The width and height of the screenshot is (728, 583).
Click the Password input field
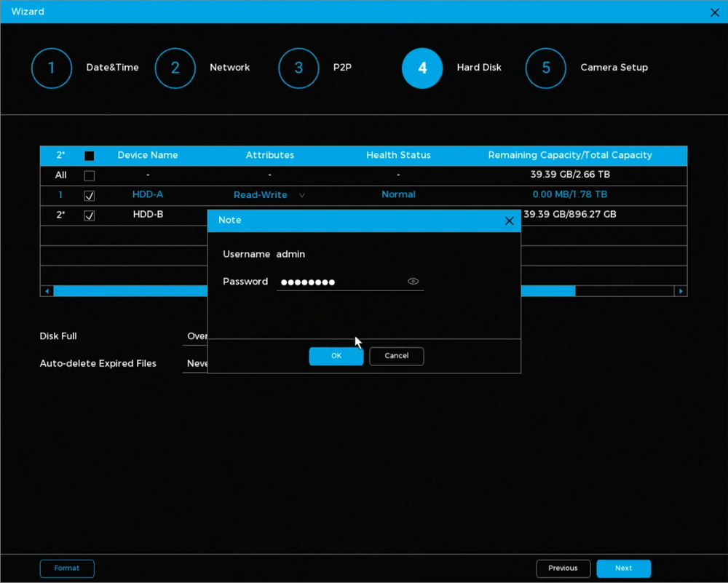[339, 282]
